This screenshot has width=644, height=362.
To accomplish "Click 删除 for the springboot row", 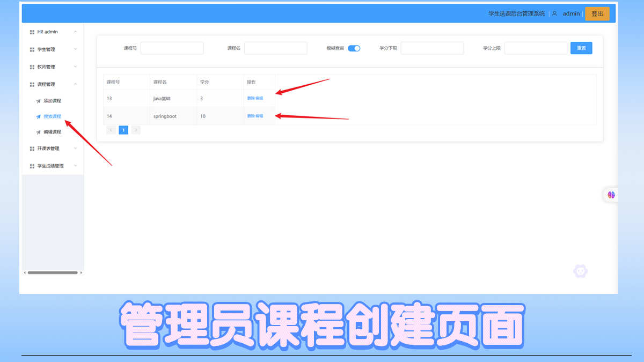I will tap(251, 116).
